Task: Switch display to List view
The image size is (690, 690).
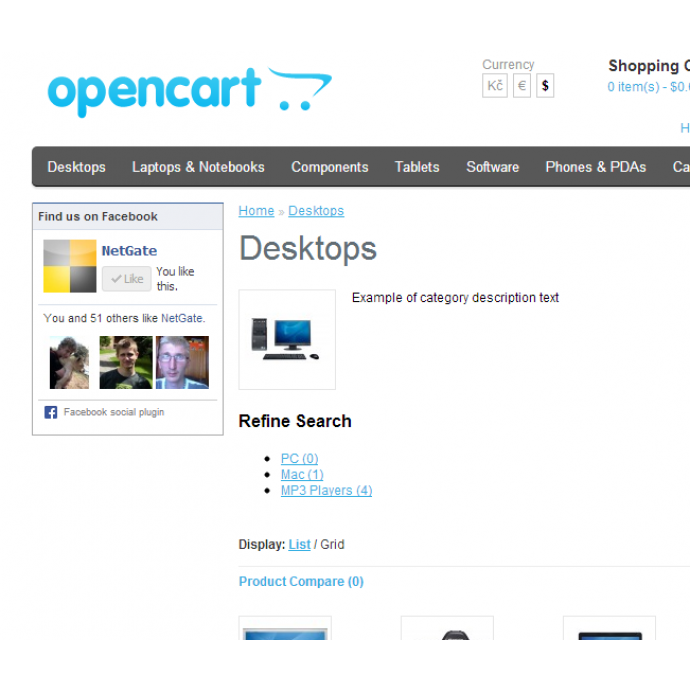Action: [299, 544]
